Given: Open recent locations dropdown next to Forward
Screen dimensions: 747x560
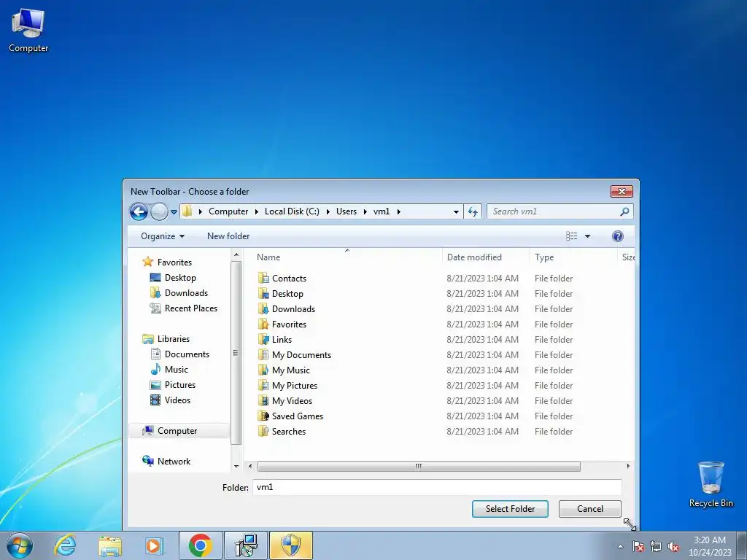Looking at the screenshot, I should click(x=174, y=212).
